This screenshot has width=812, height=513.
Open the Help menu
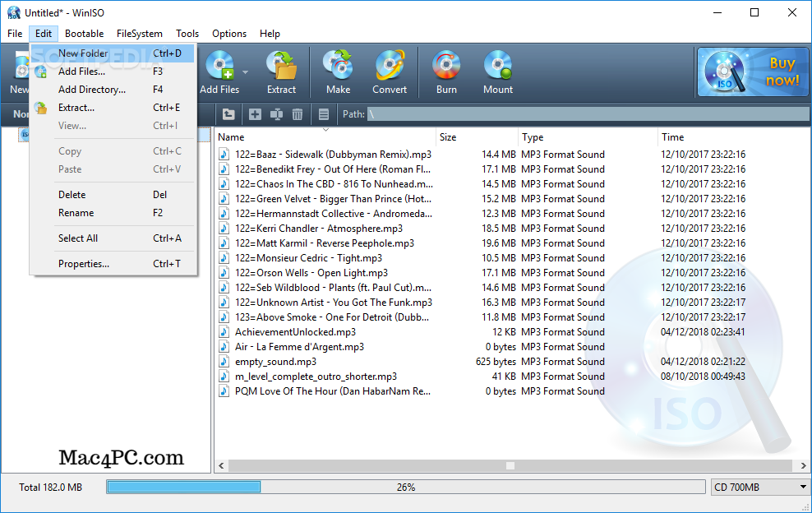coord(270,34)
